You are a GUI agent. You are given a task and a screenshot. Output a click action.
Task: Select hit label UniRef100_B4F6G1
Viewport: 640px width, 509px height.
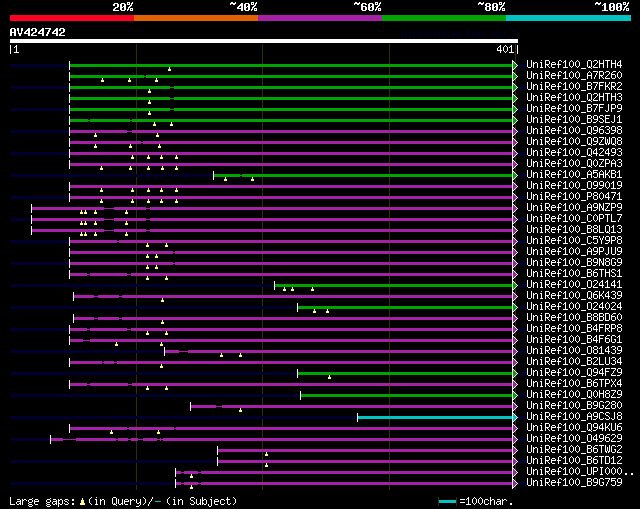tap(574, 340)
